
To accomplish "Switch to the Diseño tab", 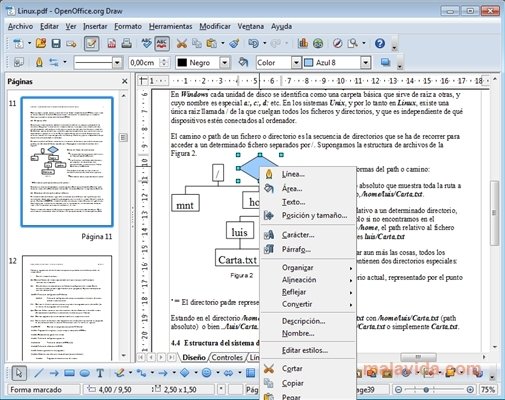I will [194, 357].
